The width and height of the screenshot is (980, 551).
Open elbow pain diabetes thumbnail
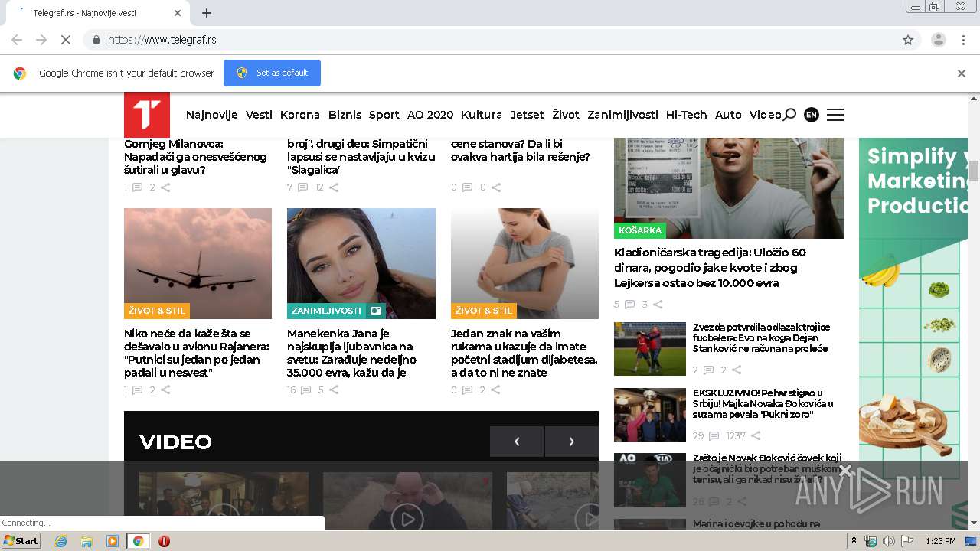click(524, 263)
